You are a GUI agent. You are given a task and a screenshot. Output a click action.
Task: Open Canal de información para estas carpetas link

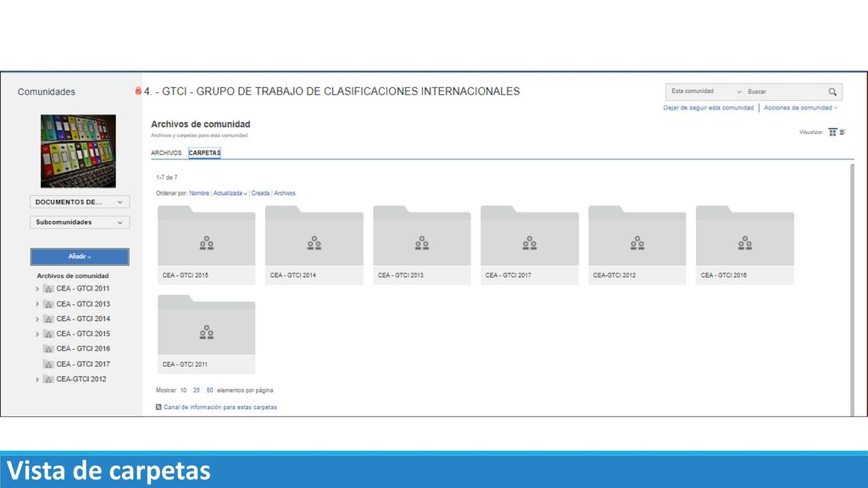click(x=220, y=408)
